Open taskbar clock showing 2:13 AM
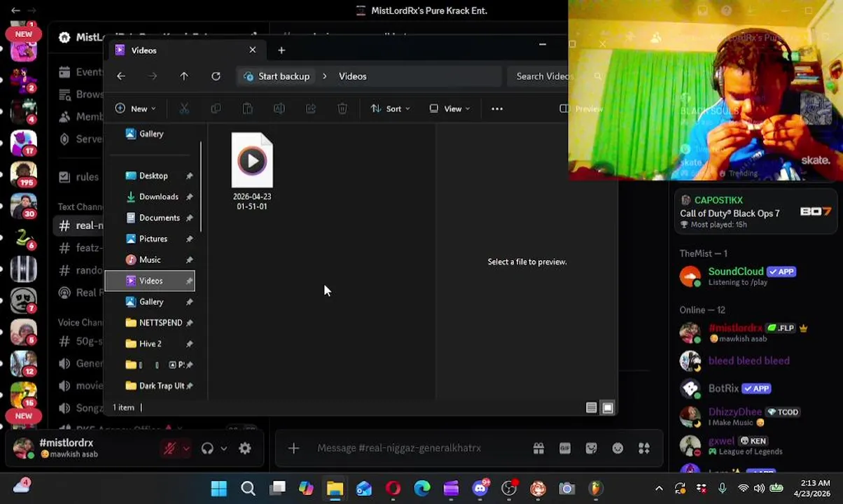843x504 pixels. pyautogui.click(x=812, y=489)
